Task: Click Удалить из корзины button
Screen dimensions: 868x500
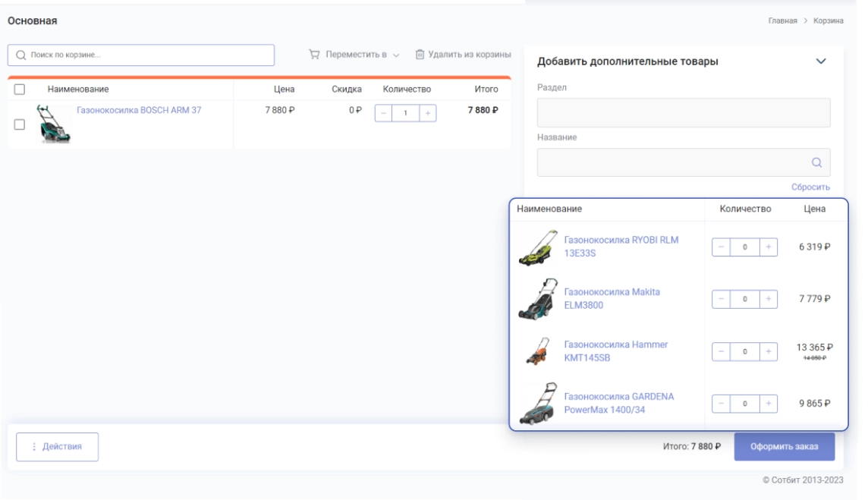Action: click(463, 55)
